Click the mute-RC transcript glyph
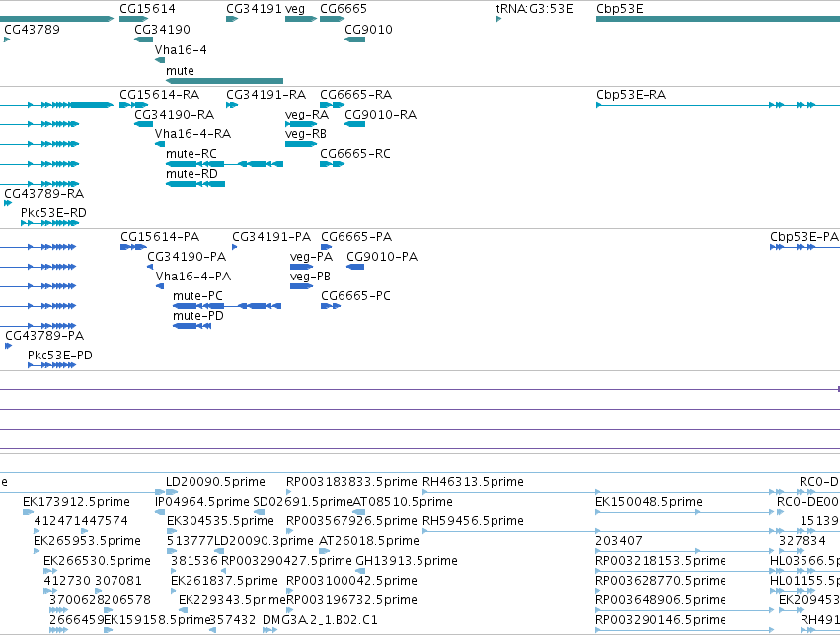 coord(224,163)
